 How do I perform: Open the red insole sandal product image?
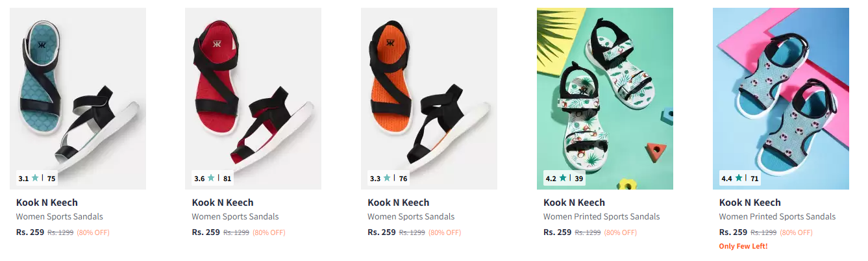pyautogui.click(x=253, y=99)
